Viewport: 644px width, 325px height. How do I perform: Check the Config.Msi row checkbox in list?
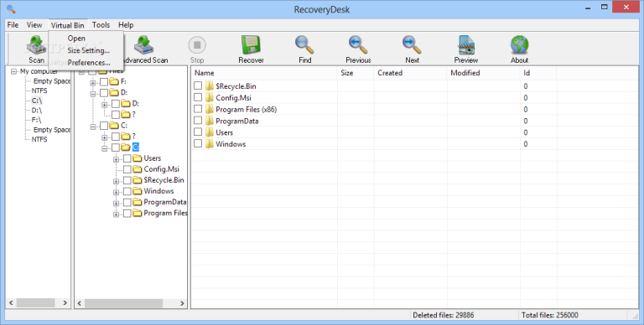pyautogui.click(x=198, y=97)
